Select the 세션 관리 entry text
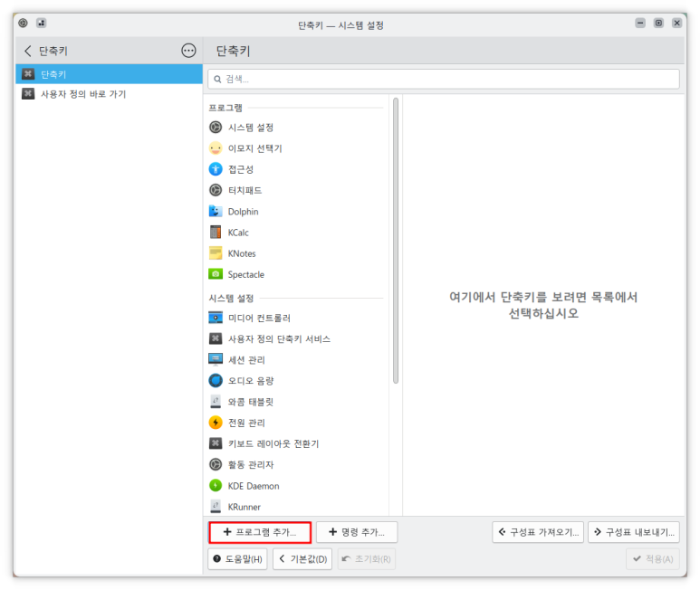Image resolution: width=700 pixels, height=590 pixels. point(247,360)
